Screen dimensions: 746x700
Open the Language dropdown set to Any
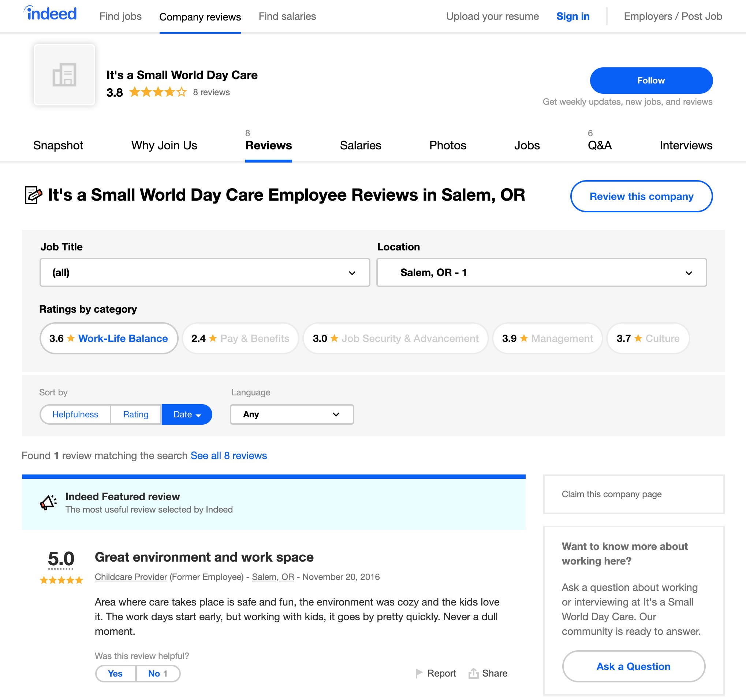point(292,414)
